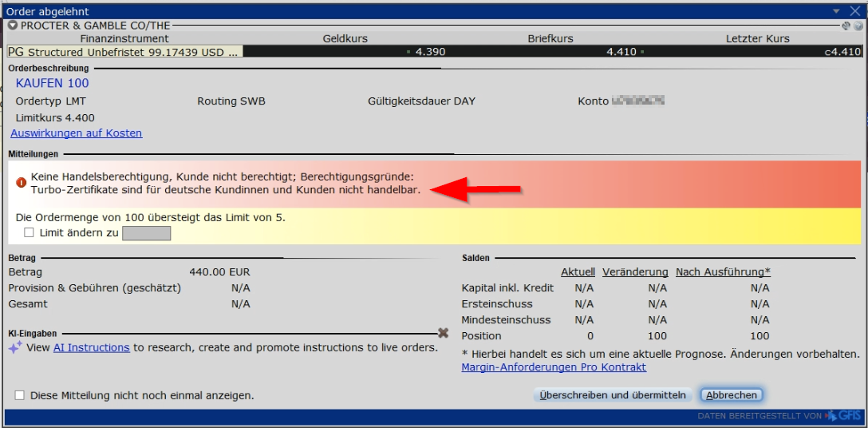Click the Geldkurs column header
This screenshot has height=428, width=868.
(x=345, y=39)
